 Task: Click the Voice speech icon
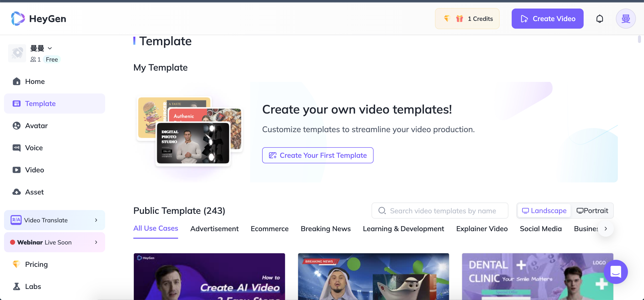17,148
